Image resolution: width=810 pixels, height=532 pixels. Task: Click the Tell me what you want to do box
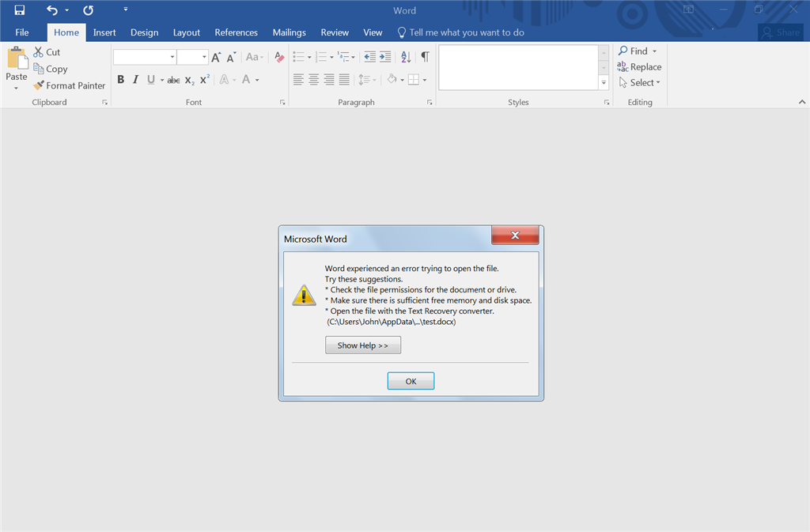461,32
